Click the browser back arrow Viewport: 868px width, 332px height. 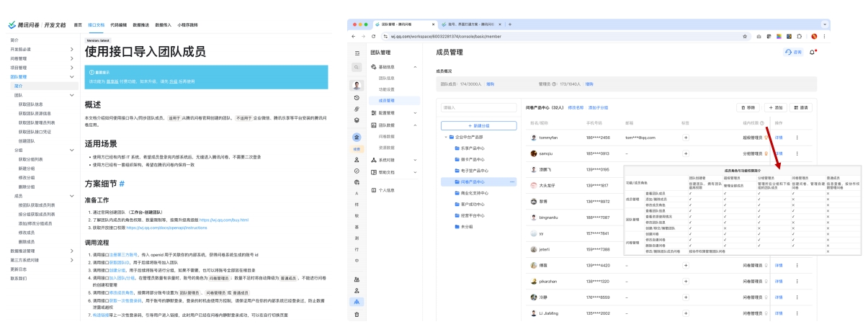(x=354, y=36)
